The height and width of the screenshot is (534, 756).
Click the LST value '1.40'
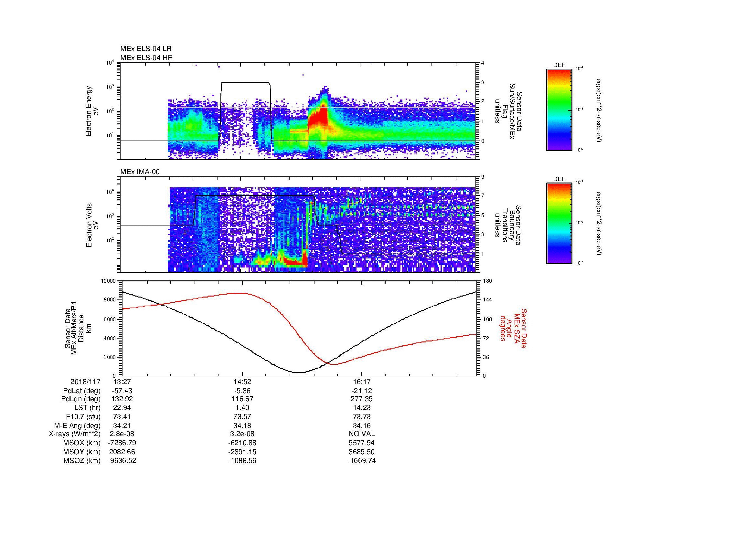click(242, 408)
